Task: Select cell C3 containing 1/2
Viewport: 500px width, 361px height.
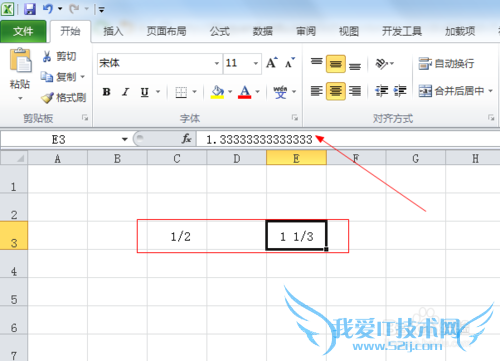Action: pos(177,236)
